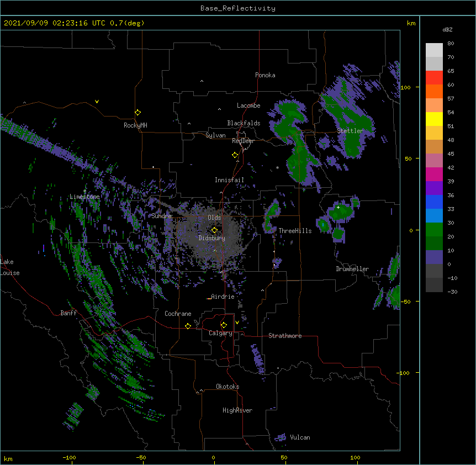Click the Limestone label
476x465 pixels.
(x=84, y=197)
